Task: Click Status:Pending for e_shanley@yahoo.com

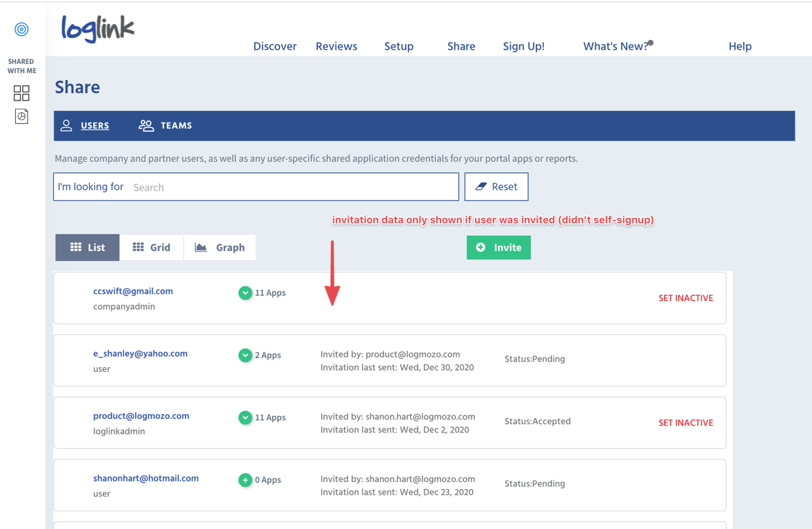Action: tap(534, 359)
